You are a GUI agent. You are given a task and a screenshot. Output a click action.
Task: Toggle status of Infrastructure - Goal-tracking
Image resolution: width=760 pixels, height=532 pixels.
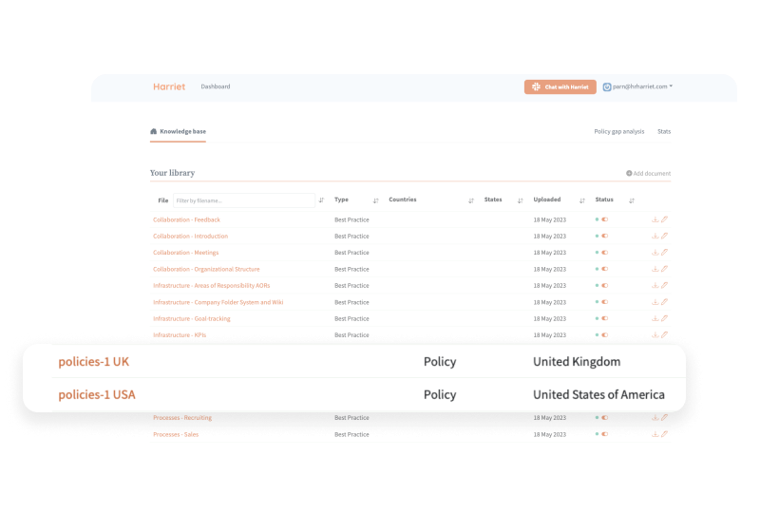(605, 318)
